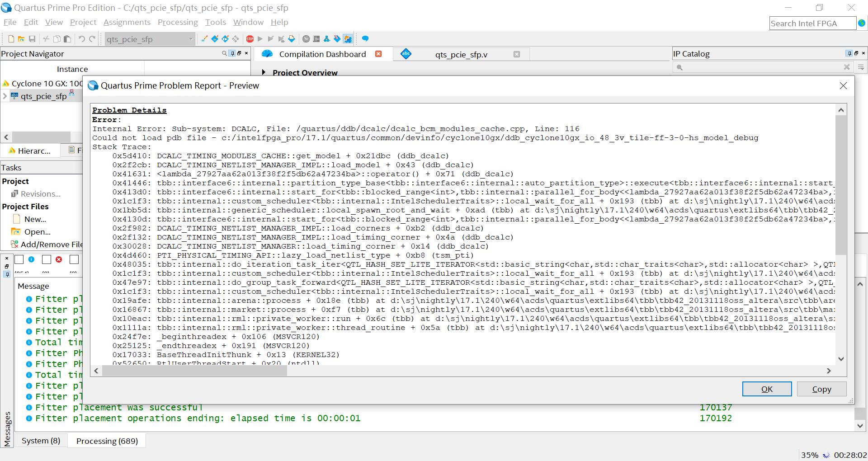Click the Open File folder toolbar icon
Viewport: 868px width, 461px height.
[x=21, y=39]
